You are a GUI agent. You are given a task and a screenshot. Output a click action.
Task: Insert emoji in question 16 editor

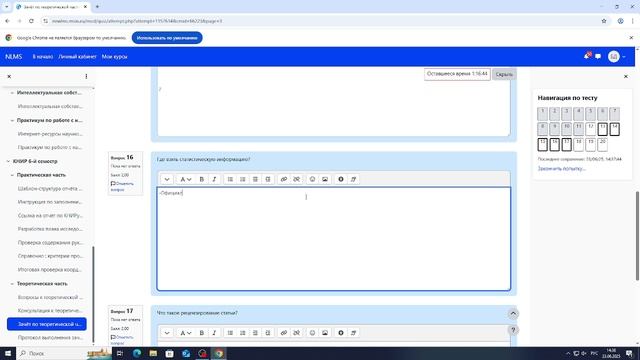pyautogui.click(x=312, y=179)
